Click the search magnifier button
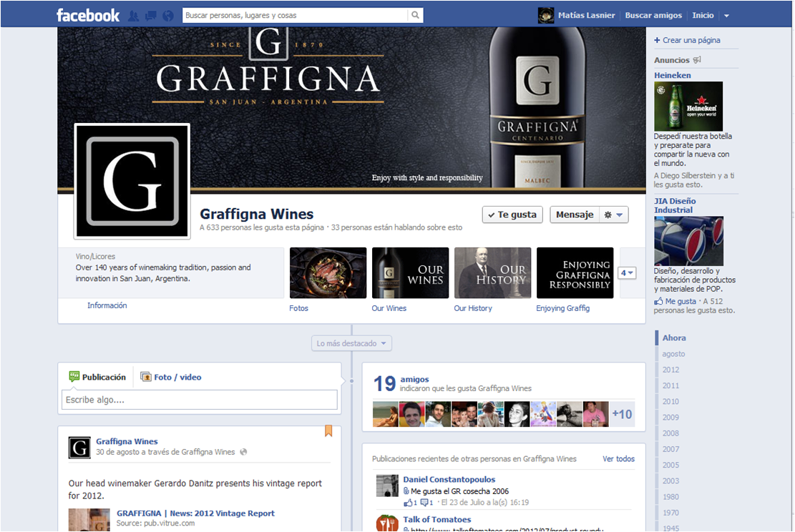 coord(415,15)
